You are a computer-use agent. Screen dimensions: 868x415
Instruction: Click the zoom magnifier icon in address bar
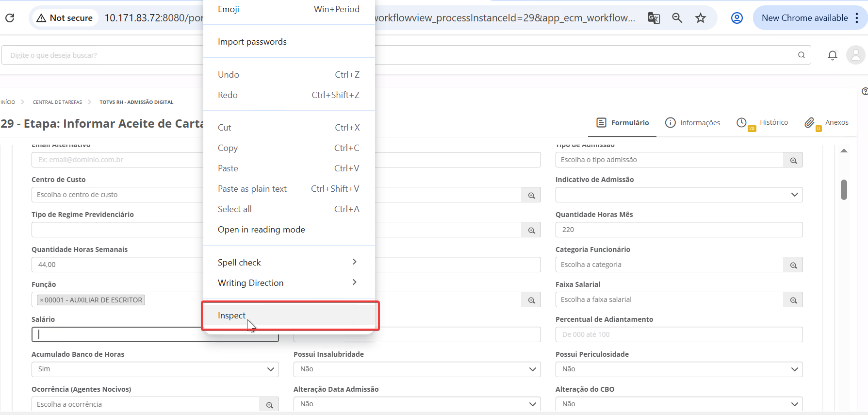coord(677,18)
